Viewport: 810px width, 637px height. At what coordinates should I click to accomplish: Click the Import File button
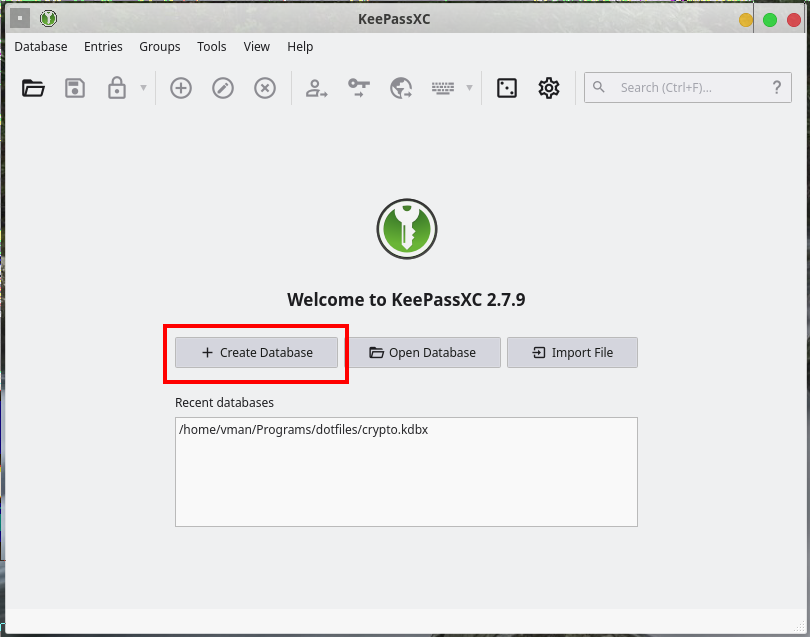point(572,352)
